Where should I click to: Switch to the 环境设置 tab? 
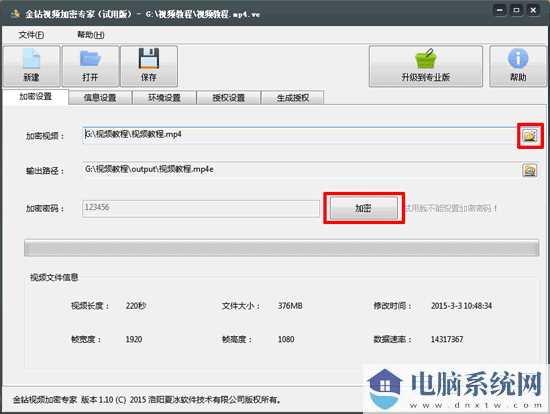tap(164, 98)
